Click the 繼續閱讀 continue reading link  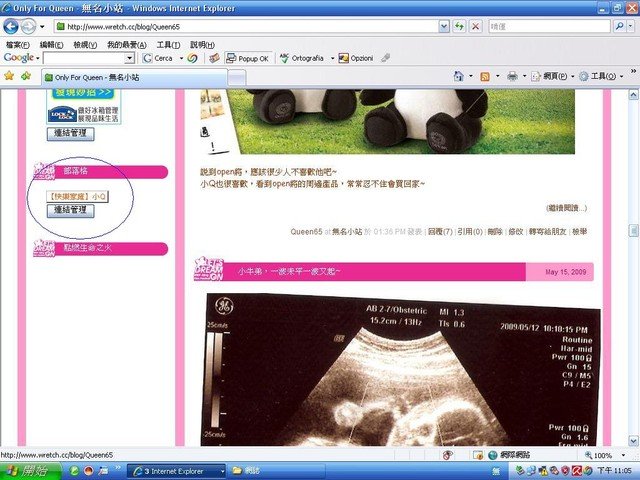point(566,208)
